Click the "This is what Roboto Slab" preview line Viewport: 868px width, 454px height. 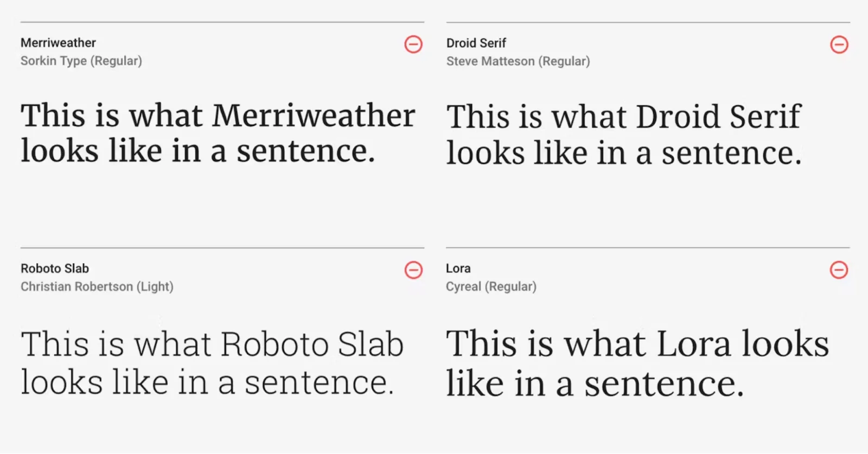(212, 344)
